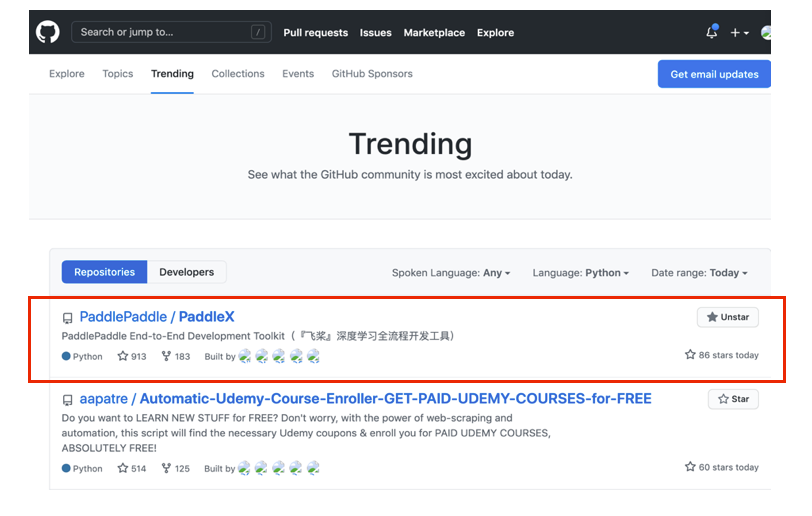Click the repo icon beside PaddlePaddle / PaddleX
This screenshot has width=812, height=516.
tap(67, 318)
